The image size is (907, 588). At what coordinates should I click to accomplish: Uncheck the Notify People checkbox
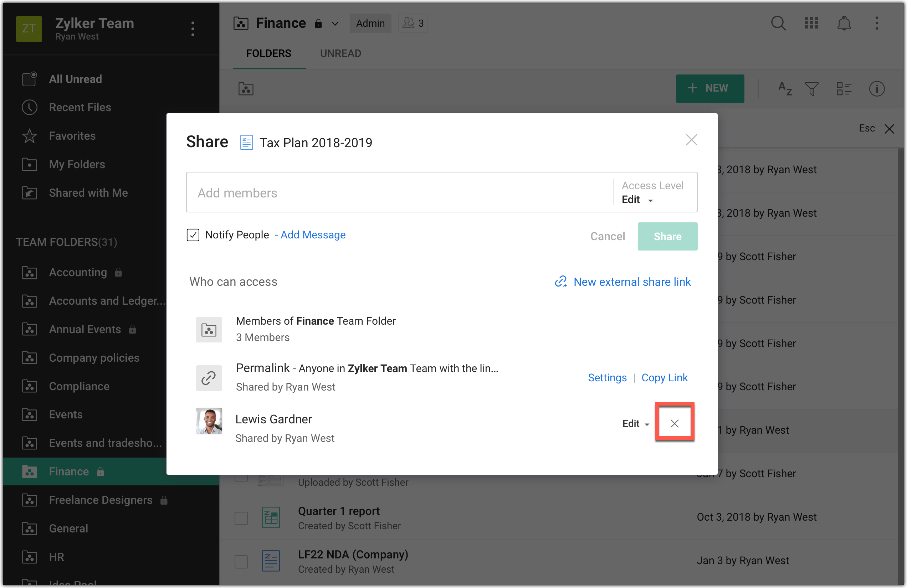point(193,235)
